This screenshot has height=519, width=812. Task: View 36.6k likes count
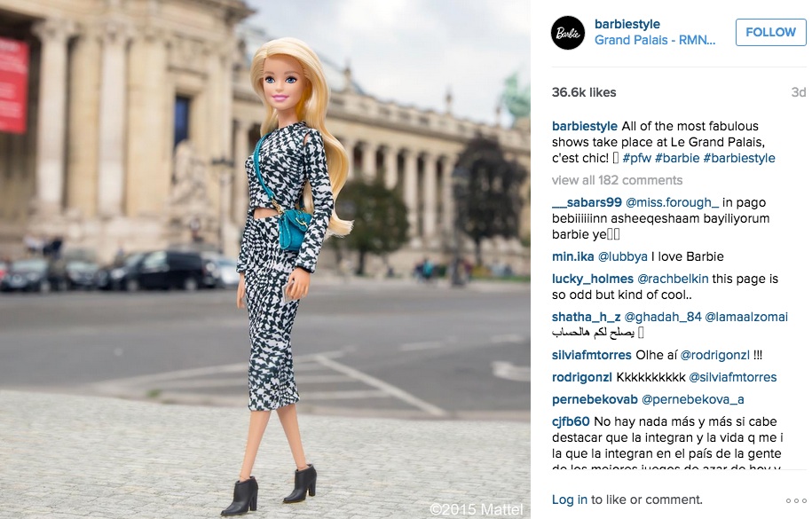[x=584, y=92]
